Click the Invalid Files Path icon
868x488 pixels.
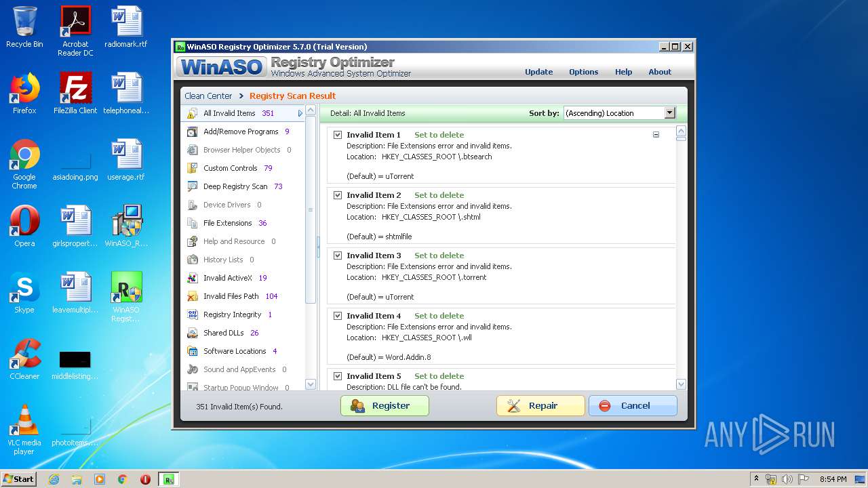pos(192,296)
